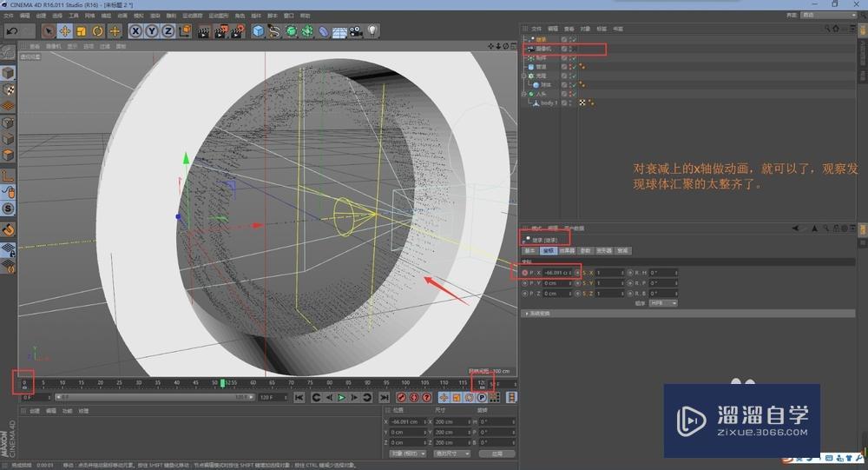Screen dimensions: 868x470
Task: Open the 窗口 menu in menu bar
Action: pyautogui.click(x=288, y=16)
